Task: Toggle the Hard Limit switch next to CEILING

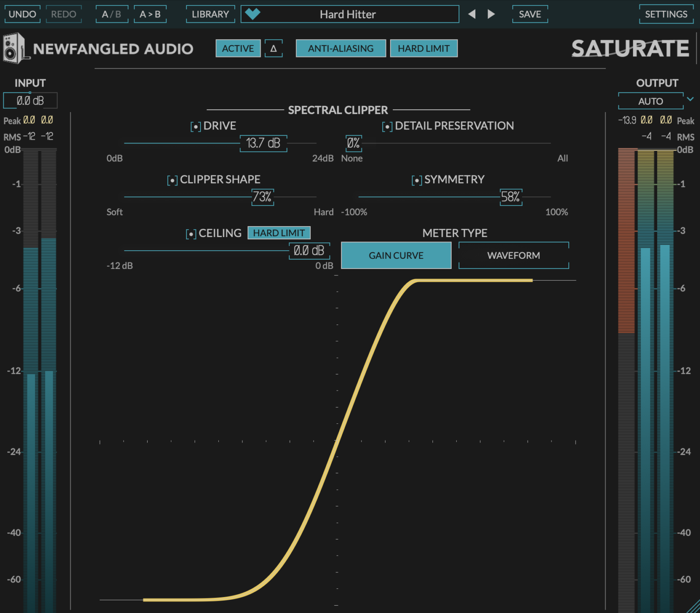Action: pos(279,232)
